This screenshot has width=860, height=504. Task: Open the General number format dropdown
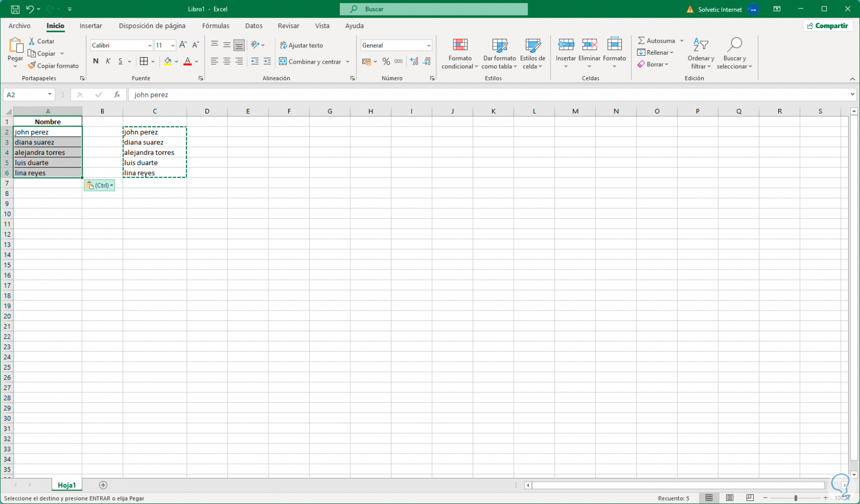pyautogui.click(x=429, y=45)
